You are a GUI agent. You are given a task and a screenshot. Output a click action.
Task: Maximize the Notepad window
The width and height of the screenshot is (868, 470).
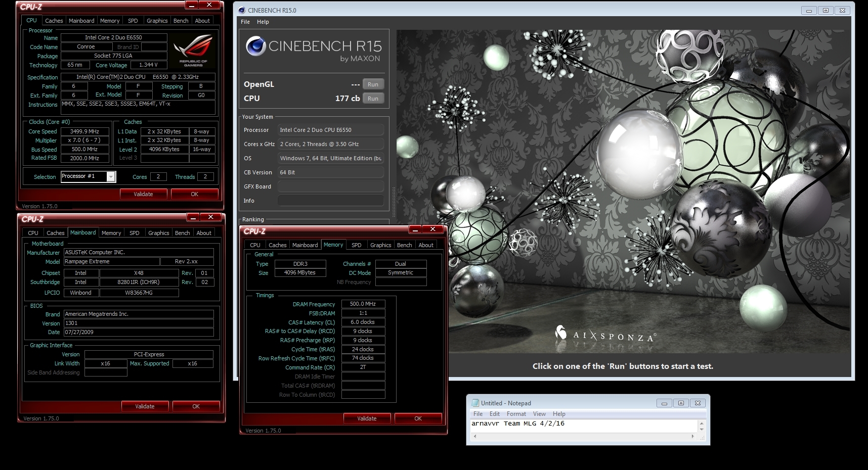coord(681,403)
